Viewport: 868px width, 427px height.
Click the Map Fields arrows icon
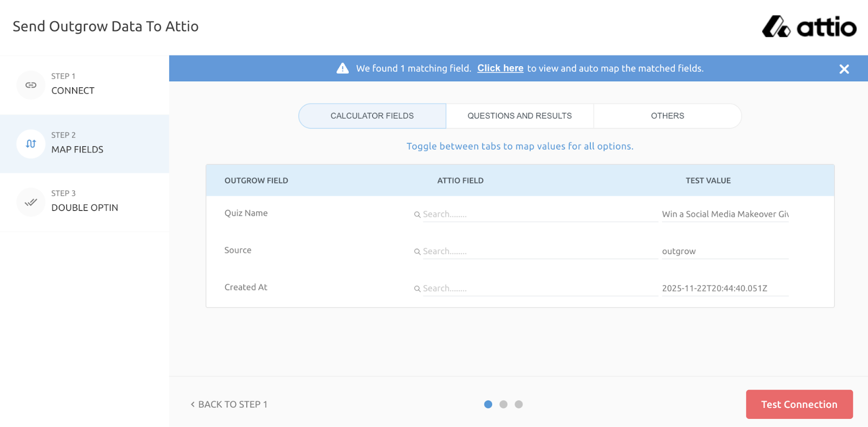pyautogui.click(x=31, y=144)
